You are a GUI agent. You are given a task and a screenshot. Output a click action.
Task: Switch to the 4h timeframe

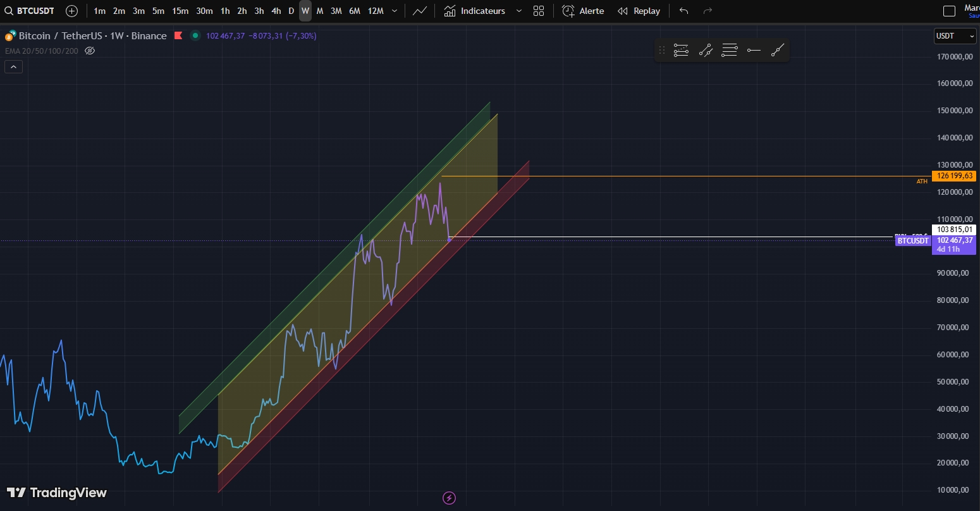click(276, 11)
